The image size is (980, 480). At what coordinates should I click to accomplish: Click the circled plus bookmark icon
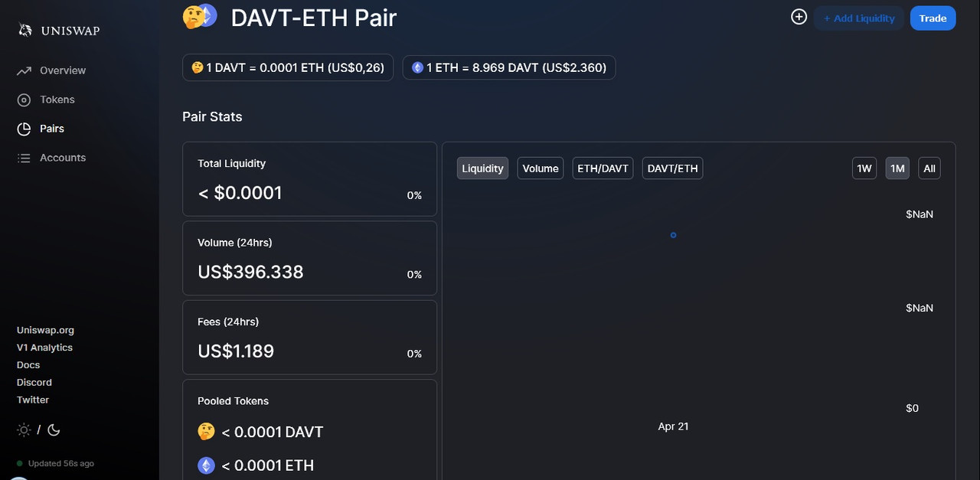tap(799, 17)
